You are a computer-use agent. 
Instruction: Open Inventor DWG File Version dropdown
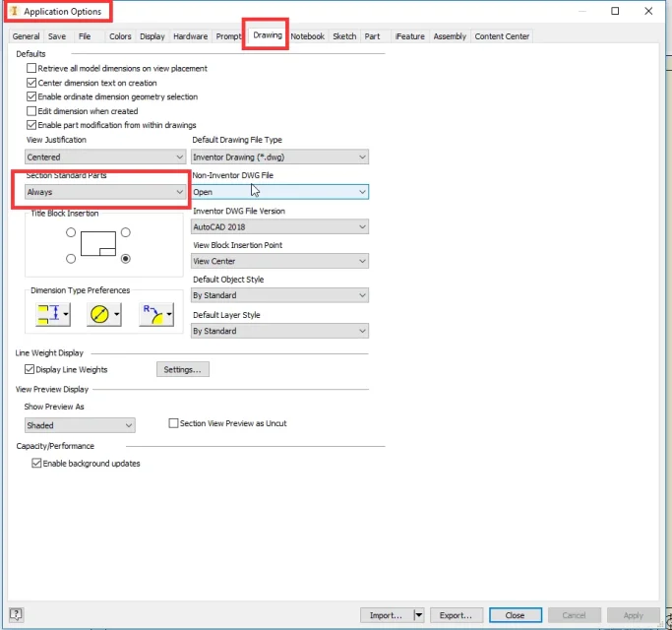[x=279, y=226]
